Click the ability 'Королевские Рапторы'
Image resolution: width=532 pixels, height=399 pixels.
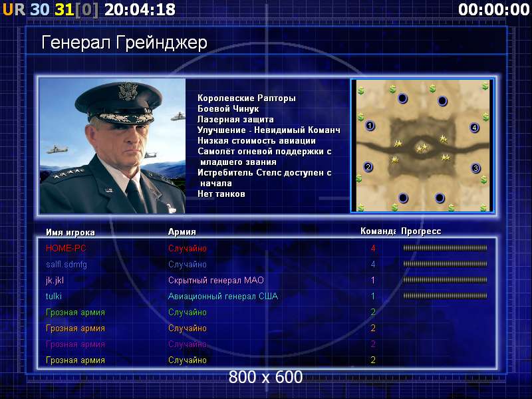tap(247, 98)
